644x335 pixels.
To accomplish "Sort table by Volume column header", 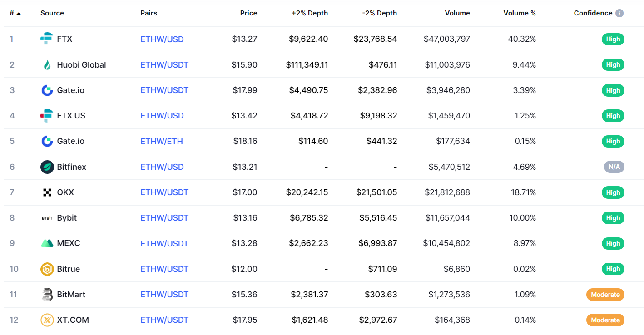I will click(457, 13).
